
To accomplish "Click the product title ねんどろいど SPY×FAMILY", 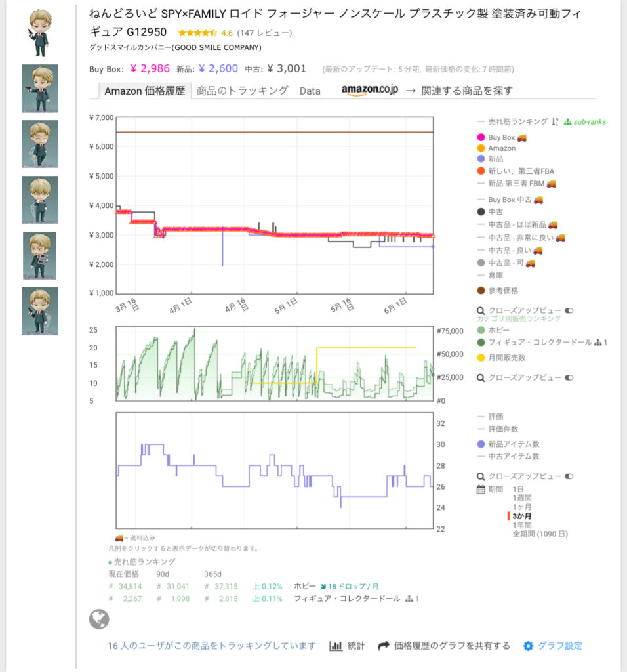I will pos(334,23).
